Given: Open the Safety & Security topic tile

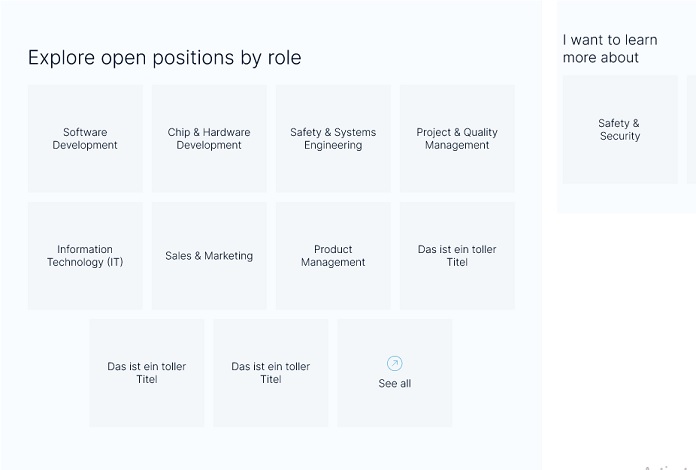Looking at the screenshot, I should 620,130.
